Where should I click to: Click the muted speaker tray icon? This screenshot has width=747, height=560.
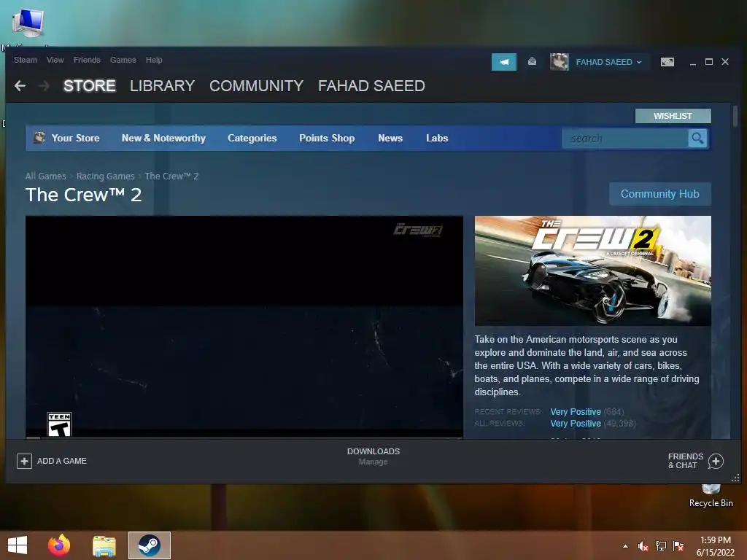click(643, 546)
